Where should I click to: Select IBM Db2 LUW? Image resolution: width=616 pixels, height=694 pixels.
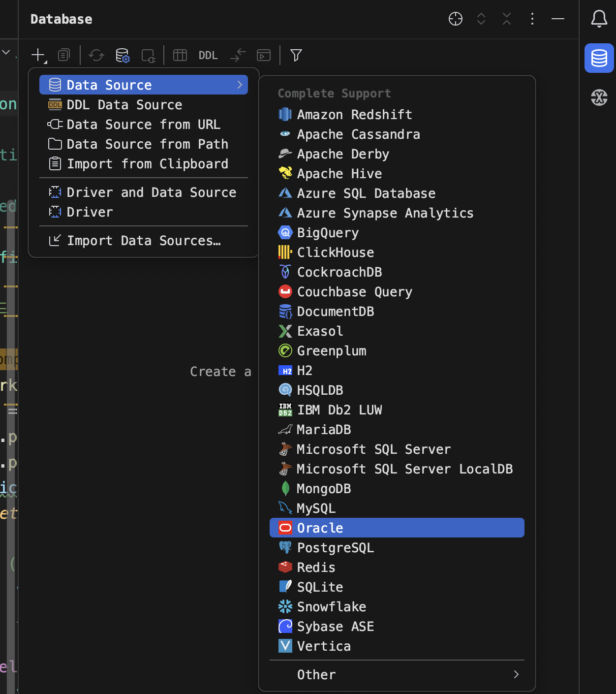coord(397,410)
